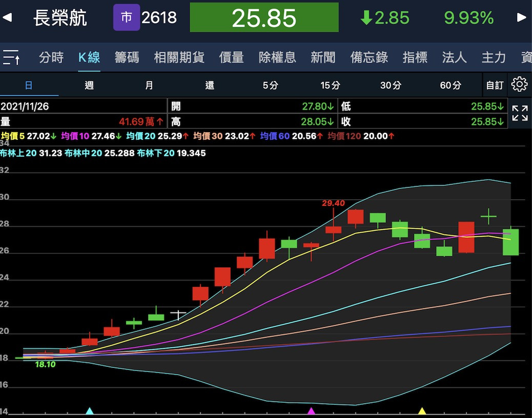The width and height of the screenshot is (532, 418).
Task: Tap 布林上20 upper band label
Action: pyautogui.click(x=18, y=153)
